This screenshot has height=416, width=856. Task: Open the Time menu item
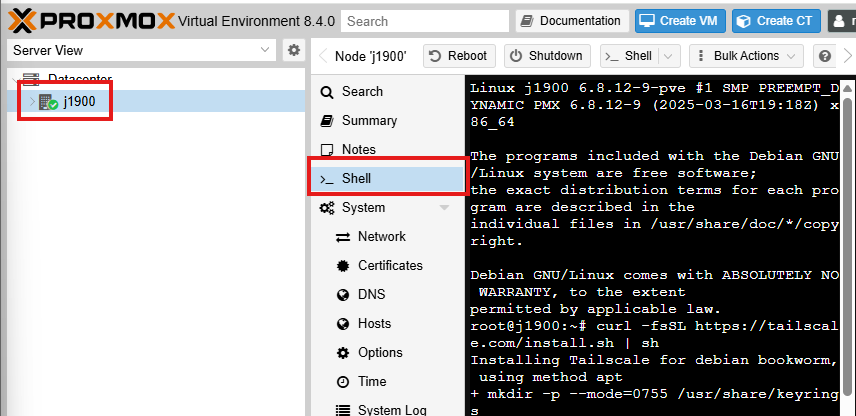(x=388, y=381)
